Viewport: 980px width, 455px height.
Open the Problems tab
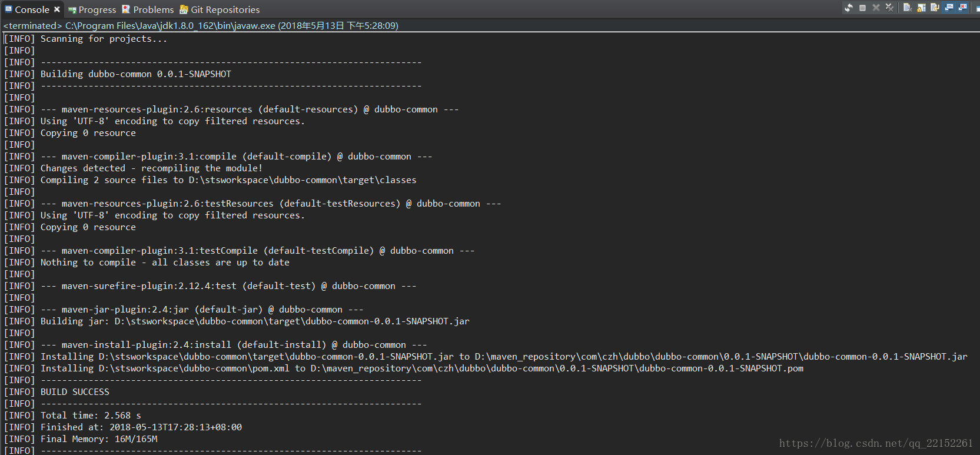tap(148, 9)
